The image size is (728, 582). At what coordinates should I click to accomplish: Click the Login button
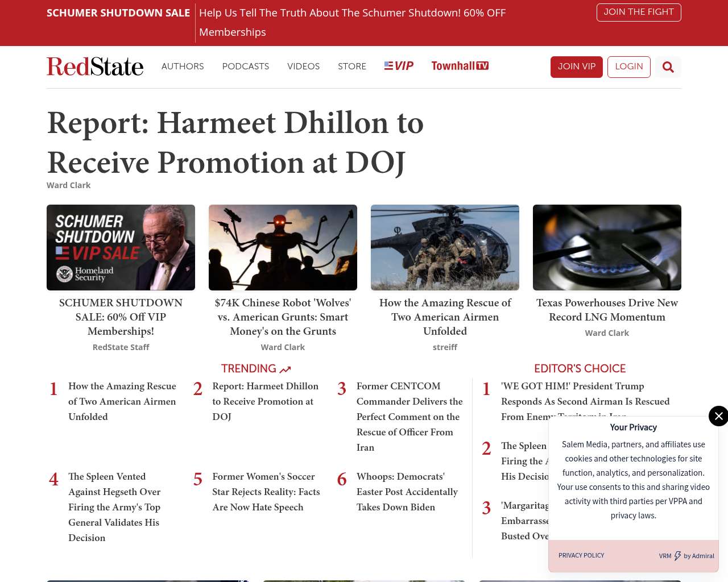coord(629,67)
